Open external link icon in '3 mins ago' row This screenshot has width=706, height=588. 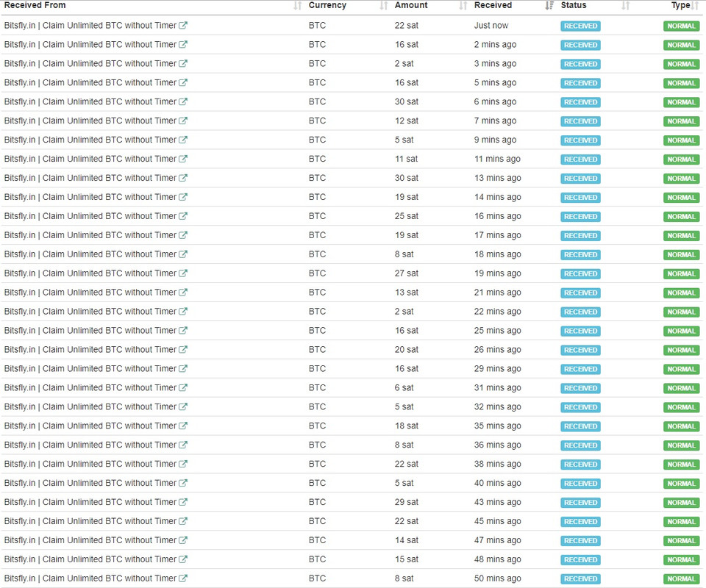coord(183,63)
